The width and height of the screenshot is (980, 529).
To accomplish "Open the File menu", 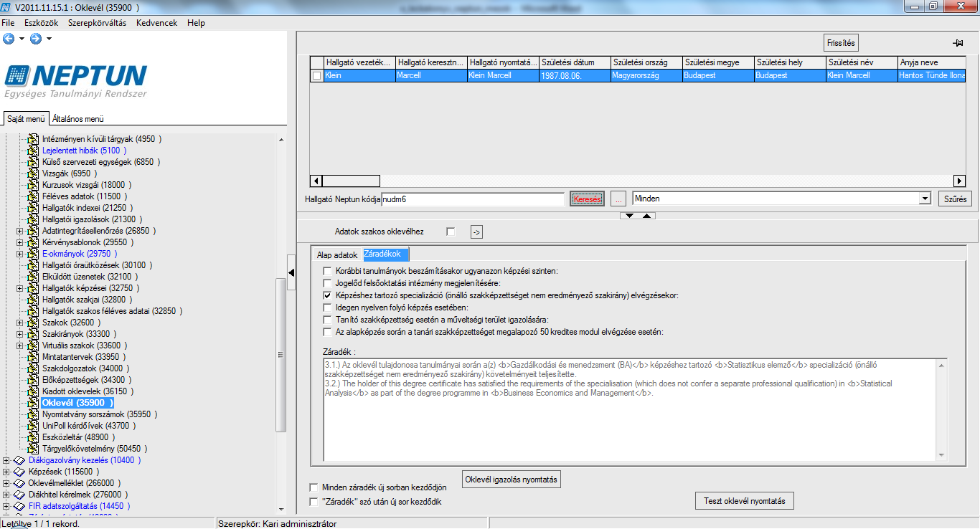I will (8, 23).
